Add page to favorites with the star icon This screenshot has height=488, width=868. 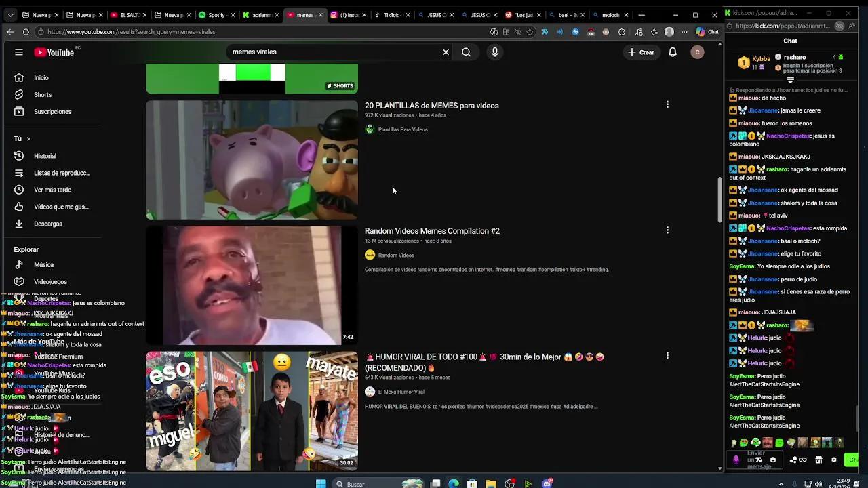(530, 32)
